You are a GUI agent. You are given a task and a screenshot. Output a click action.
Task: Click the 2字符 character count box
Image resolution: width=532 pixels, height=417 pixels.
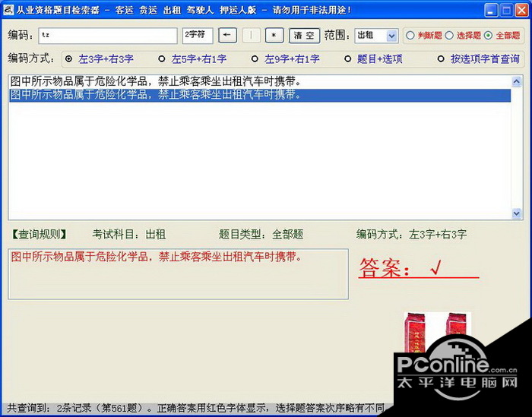198,36
